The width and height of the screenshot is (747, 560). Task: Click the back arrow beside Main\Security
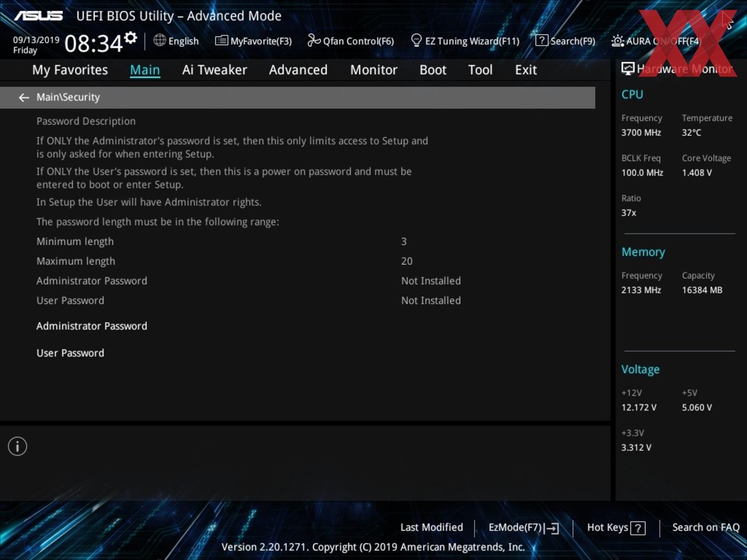[24, 97]
